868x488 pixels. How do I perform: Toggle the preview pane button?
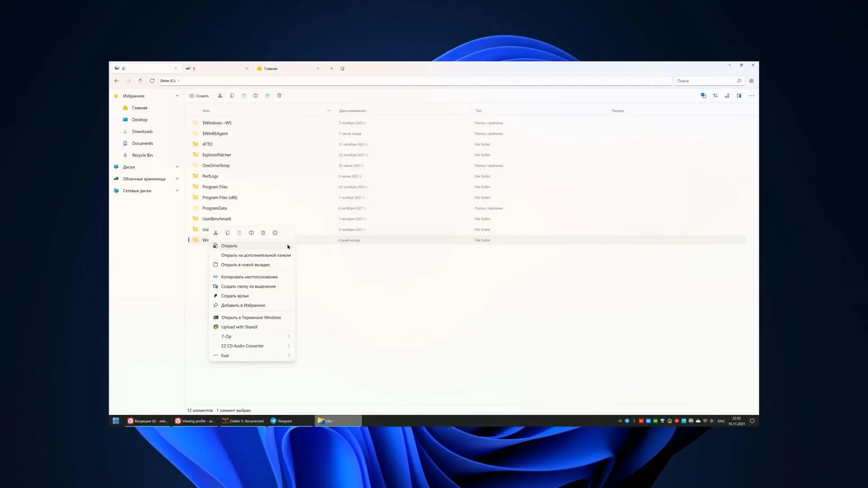pyautogui.click(x=739, y=96)
